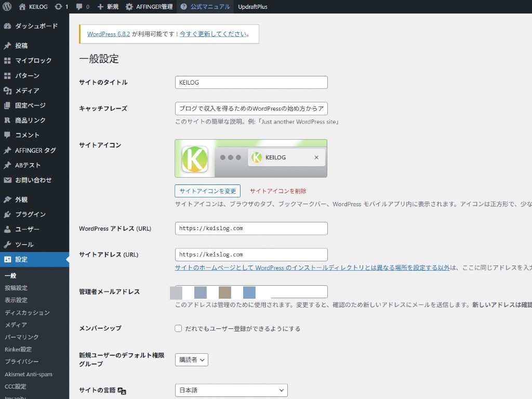The image size is (532, 399).
Task: Click the キャッチフレーズ input field
Action: click(251, 109)
